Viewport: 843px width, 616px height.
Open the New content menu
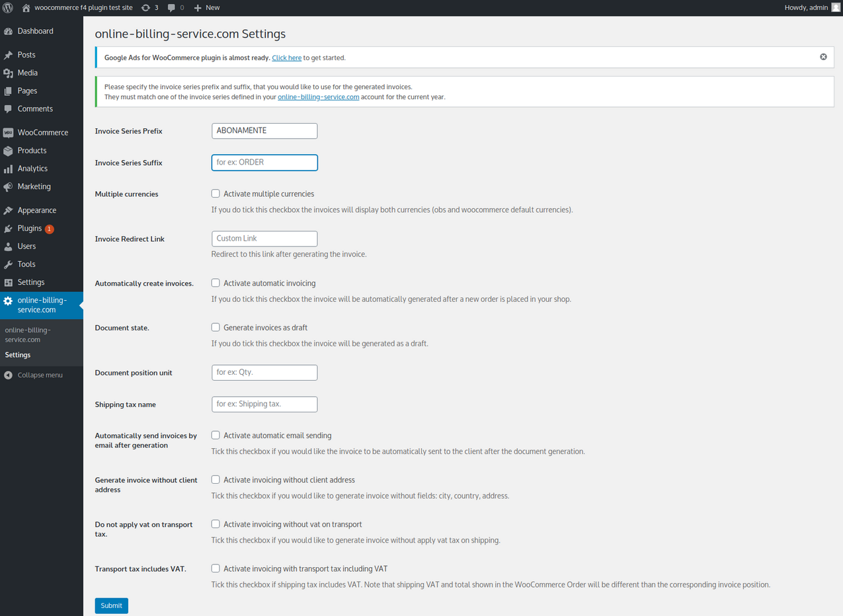click(207, 7)
